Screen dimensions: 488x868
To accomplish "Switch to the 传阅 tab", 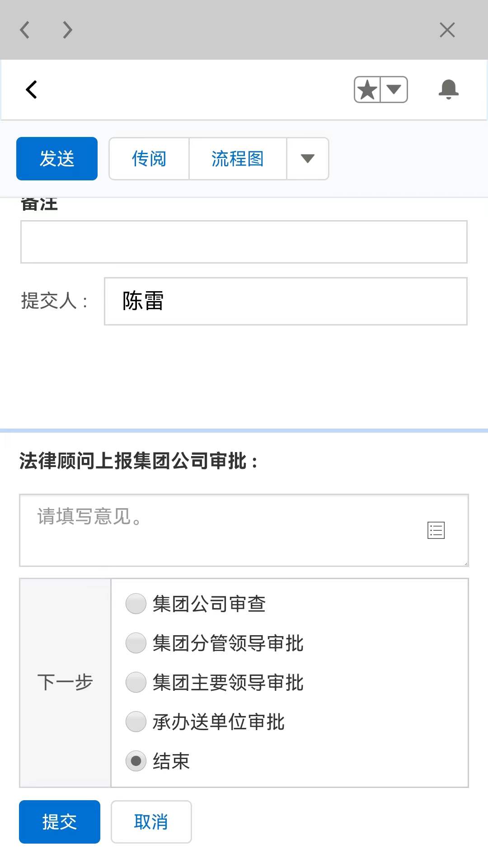I will coord(149,159).
